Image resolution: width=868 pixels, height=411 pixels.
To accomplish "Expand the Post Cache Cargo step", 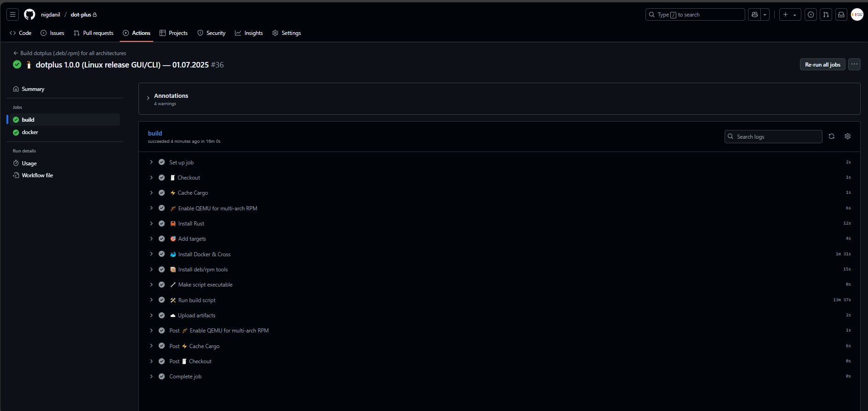I will [x=499, y=346].
